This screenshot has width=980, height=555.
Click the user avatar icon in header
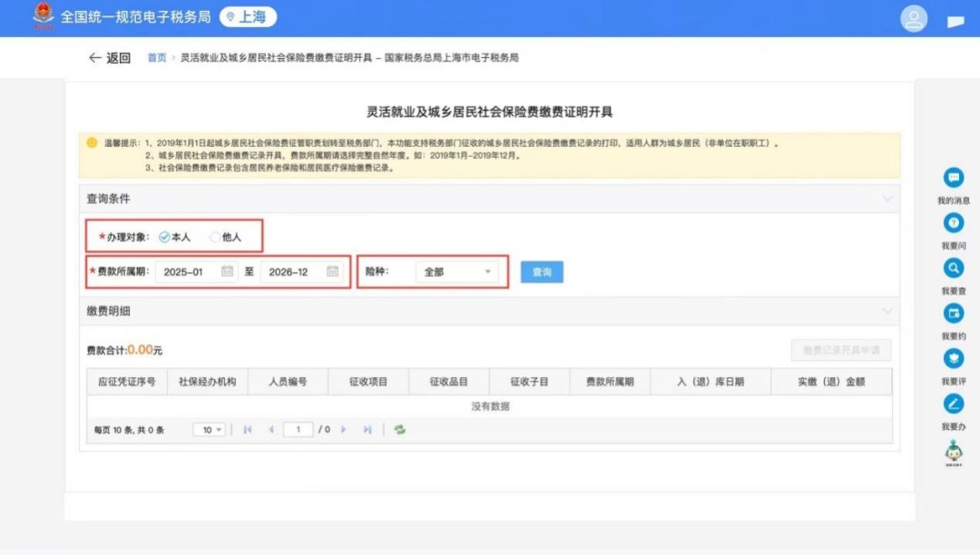click(x=914, y=18)
